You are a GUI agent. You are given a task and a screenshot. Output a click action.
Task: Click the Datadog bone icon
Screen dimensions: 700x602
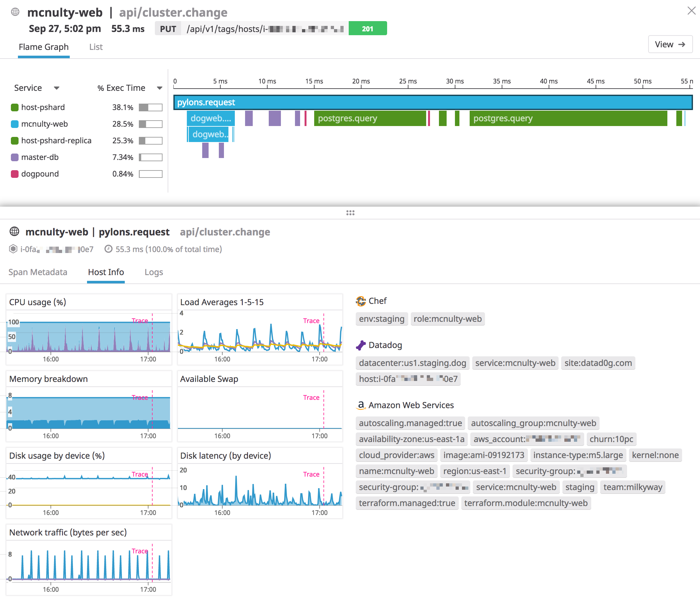pos(361,345)
